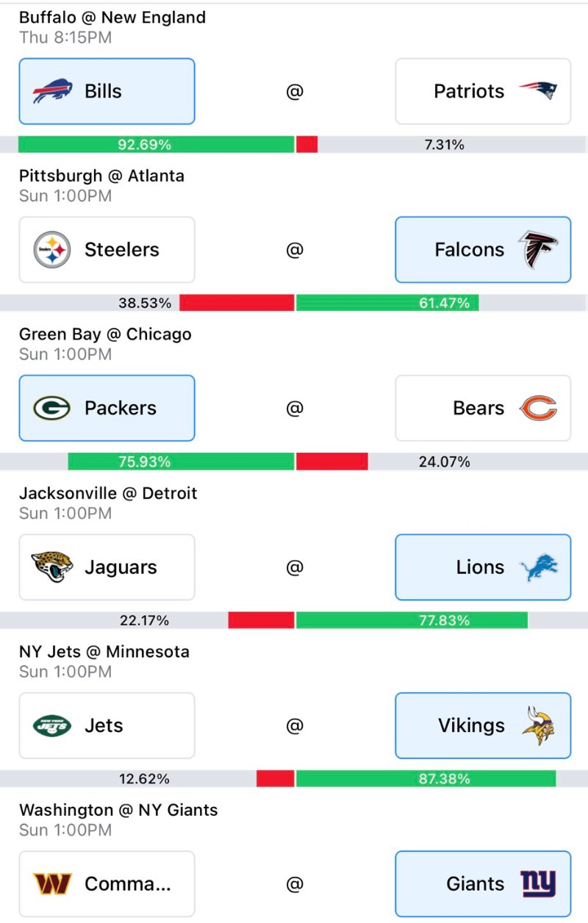The width and height of the screenshot is (588, 923).
Task: Select Steelers as the pick
Action: tap(107, 250)
